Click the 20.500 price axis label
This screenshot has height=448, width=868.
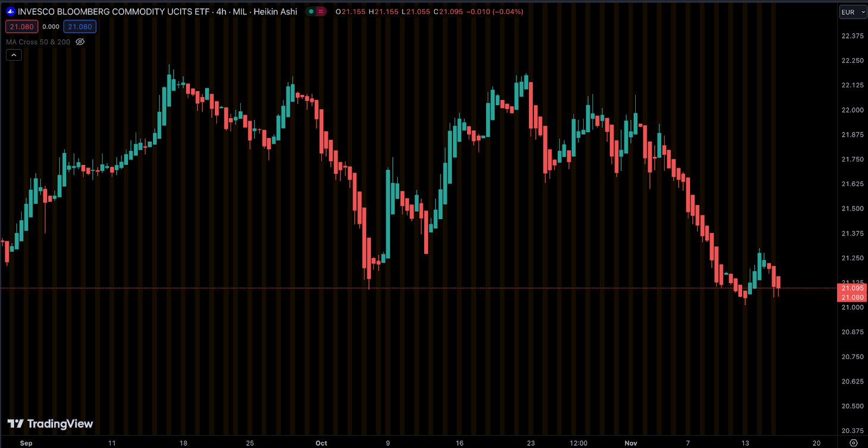[x=852, y=406]
